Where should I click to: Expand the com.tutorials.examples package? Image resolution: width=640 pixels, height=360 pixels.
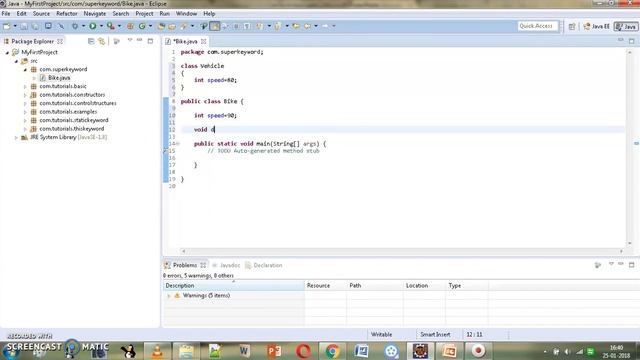[25, 112]
